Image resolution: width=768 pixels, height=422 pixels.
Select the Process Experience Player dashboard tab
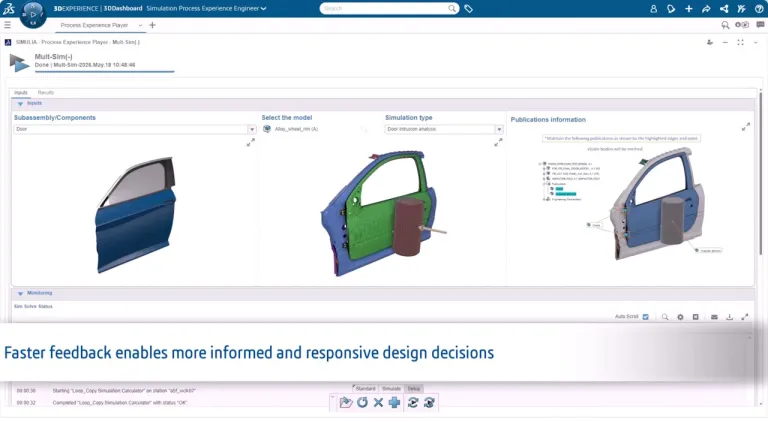click(94, 25)
